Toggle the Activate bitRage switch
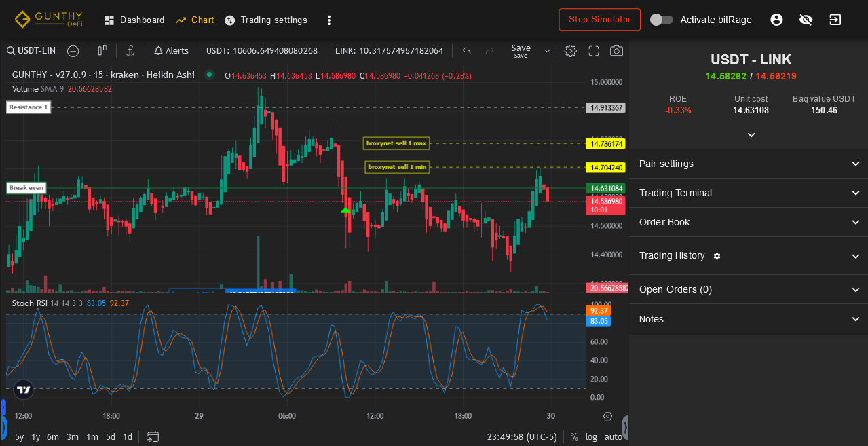Viewport: 868px width, 446px height. pyautogui.click(x=662, y=20)
